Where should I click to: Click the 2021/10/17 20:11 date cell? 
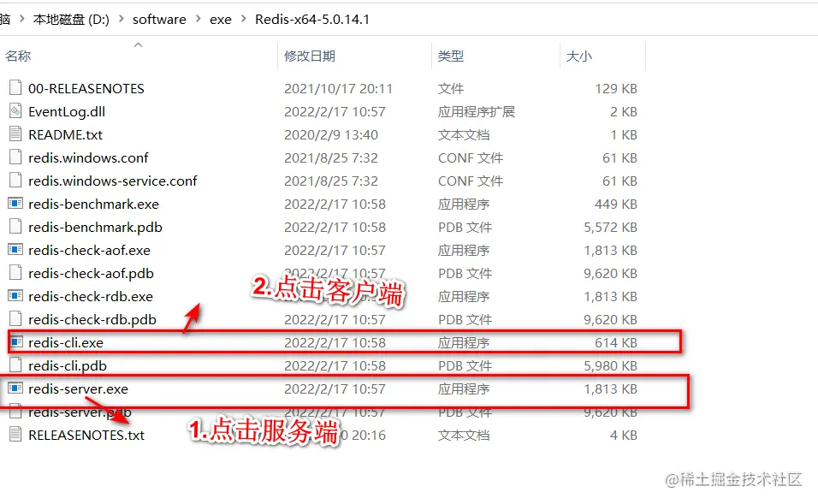338,89
